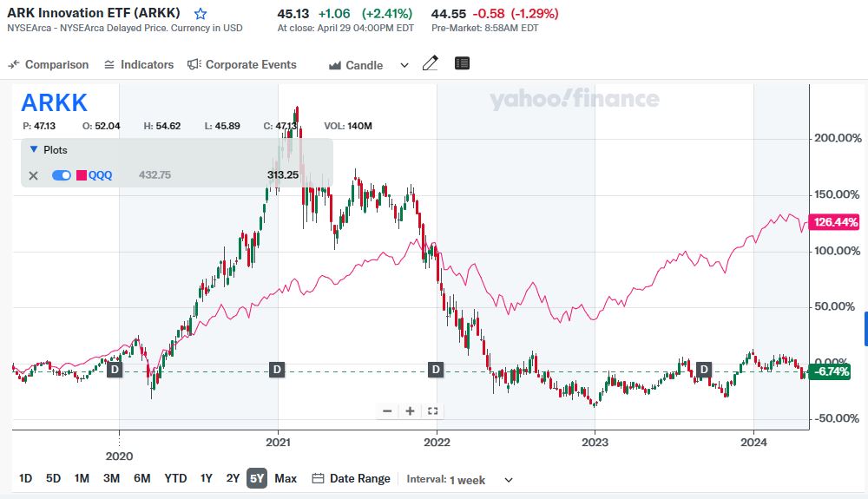Viewport: 868px width, 499px height.
Task: Click the dividend marker before 2024
Action: [704, 370]
